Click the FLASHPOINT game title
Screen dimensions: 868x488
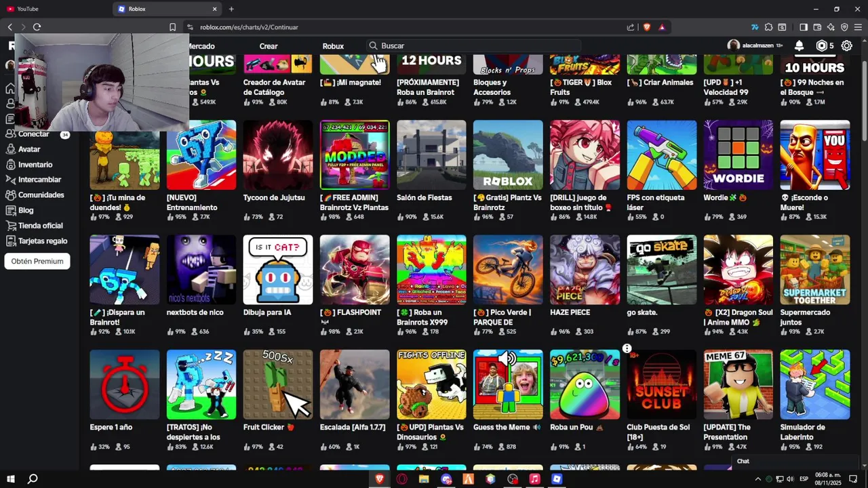[351, 317]
